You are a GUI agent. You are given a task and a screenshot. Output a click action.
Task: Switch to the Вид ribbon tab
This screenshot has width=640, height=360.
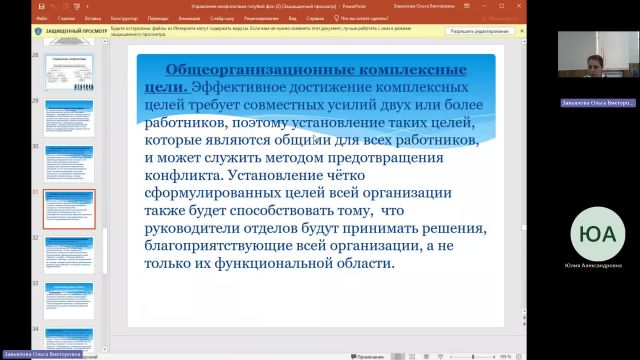293,18
